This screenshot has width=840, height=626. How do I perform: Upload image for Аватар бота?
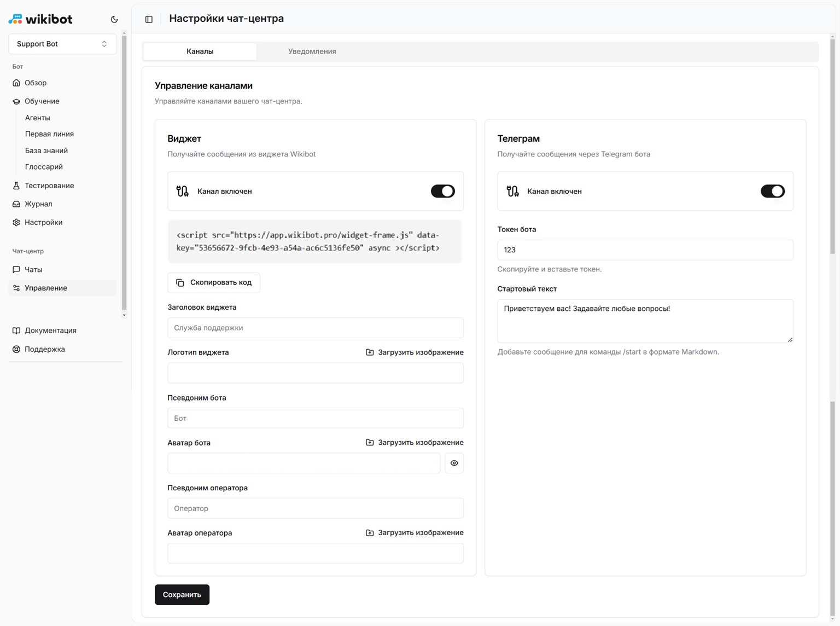click(415, 442)
